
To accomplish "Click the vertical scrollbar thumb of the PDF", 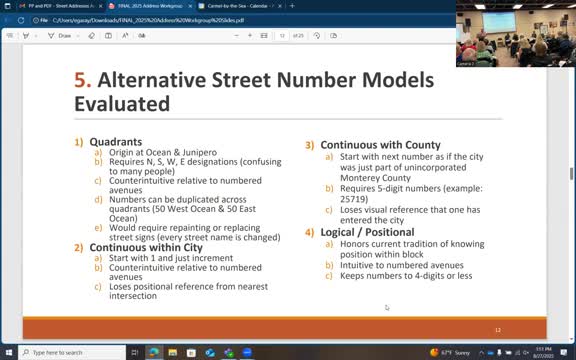I will (x=572, y=174).
